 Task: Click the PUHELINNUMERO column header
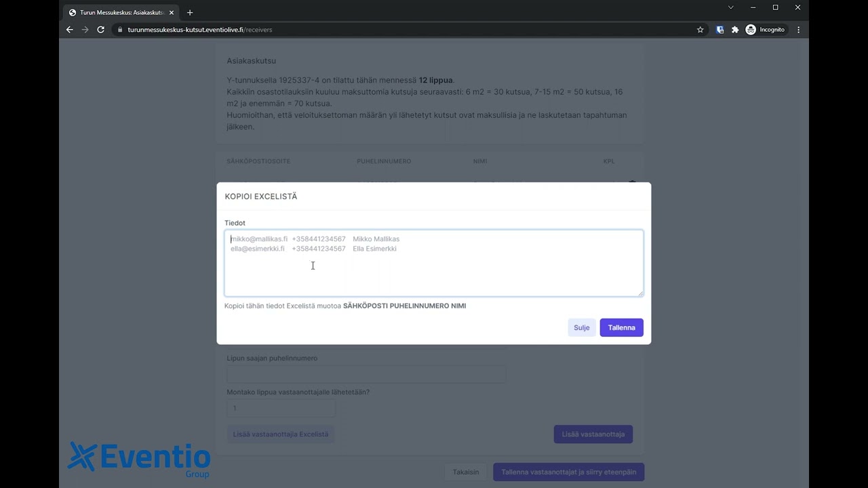[x=384, y=161]
